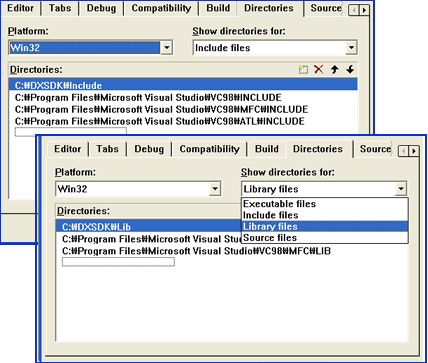Switch to Compatibility tab in back window
The image size is (428, 363).
click(161, 8)
